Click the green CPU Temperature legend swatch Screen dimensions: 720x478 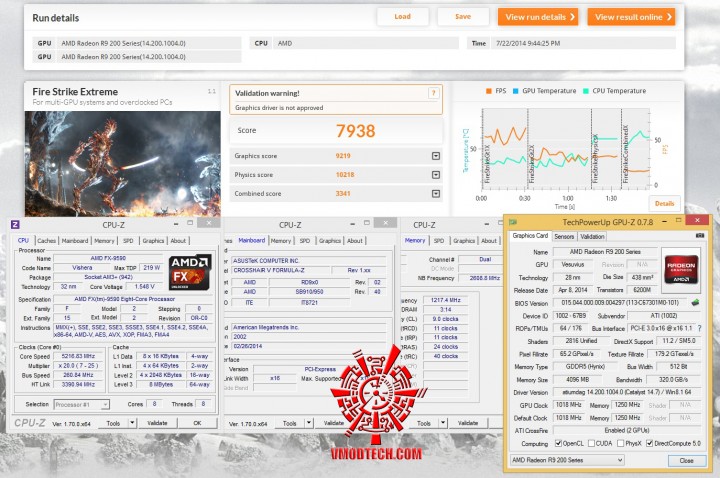[586, 91]
